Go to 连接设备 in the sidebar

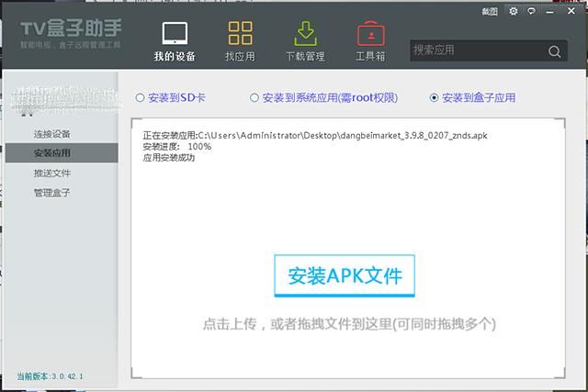click(x=52, y=134)
